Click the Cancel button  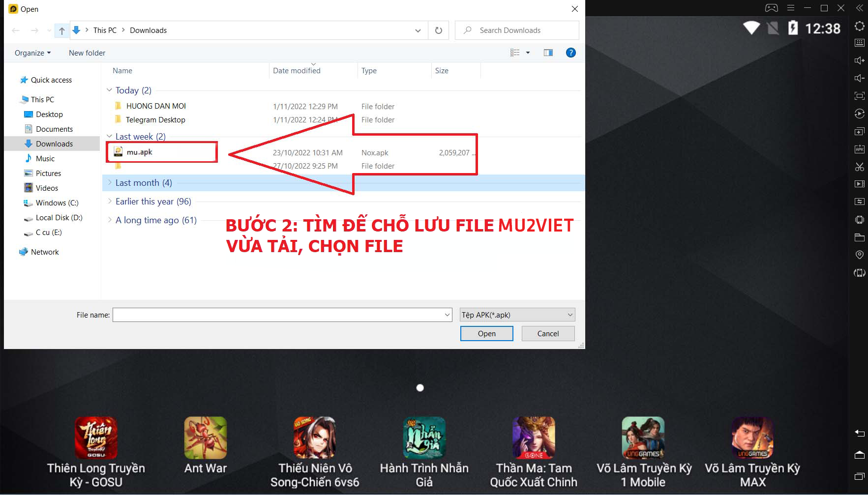(548, 333)
